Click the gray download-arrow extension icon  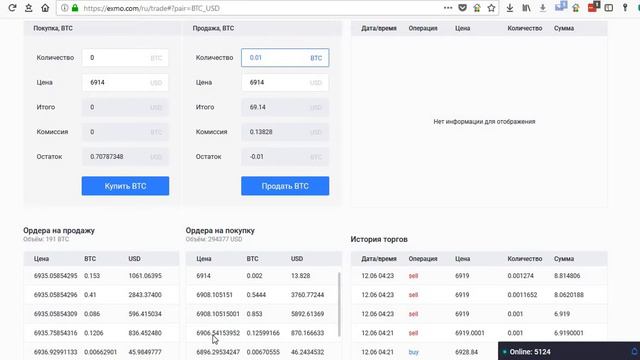pos(543,8)
